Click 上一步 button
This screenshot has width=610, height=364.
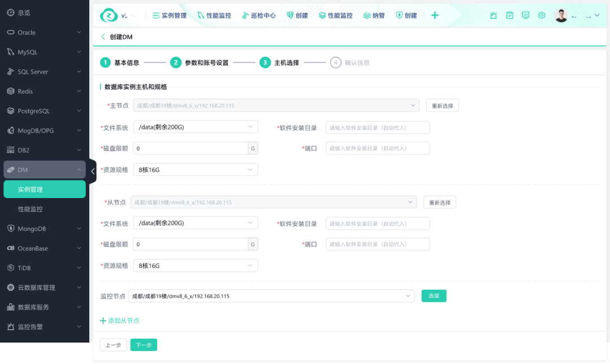pos(113,345)
